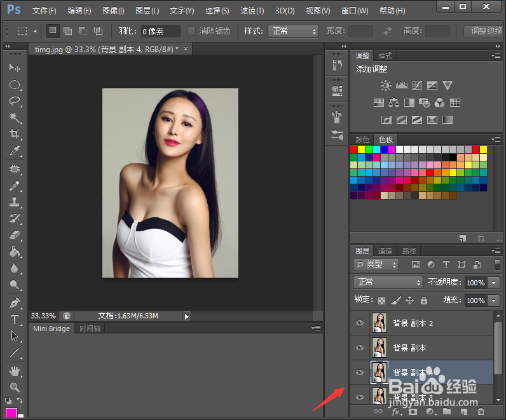
Task: Add a Photo Filter adjustment
Action: tap(424, 103)
